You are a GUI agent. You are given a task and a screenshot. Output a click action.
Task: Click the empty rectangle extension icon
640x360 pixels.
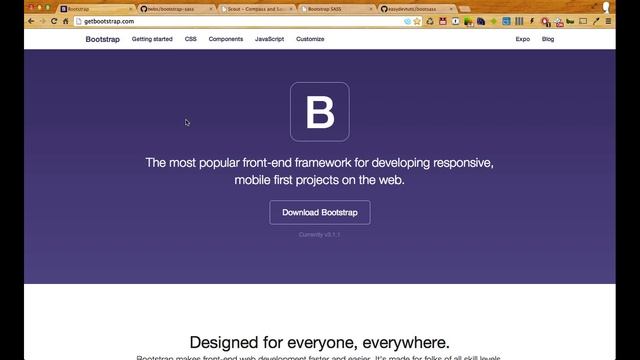click(583, 21)
